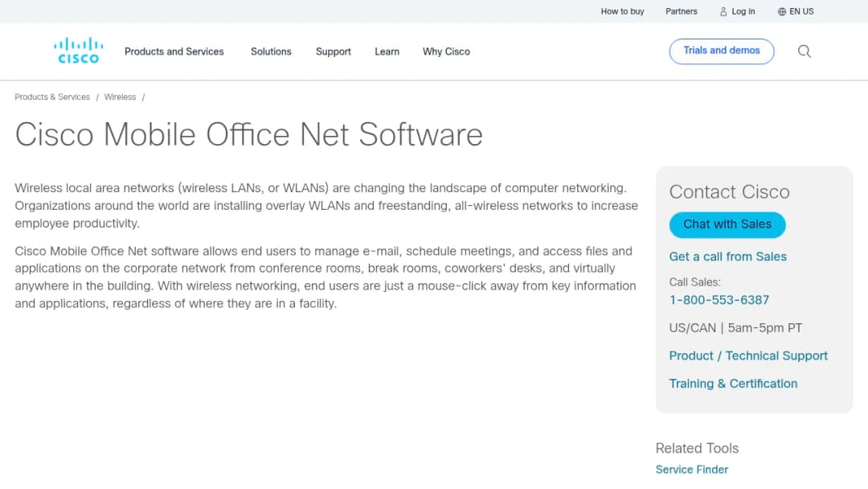Click the Cisco logo

78,51
